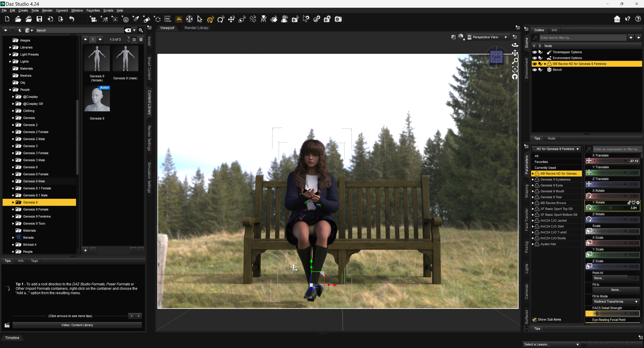Open the Render menu
The image size is (644, 348).
[x=47, y=11]
